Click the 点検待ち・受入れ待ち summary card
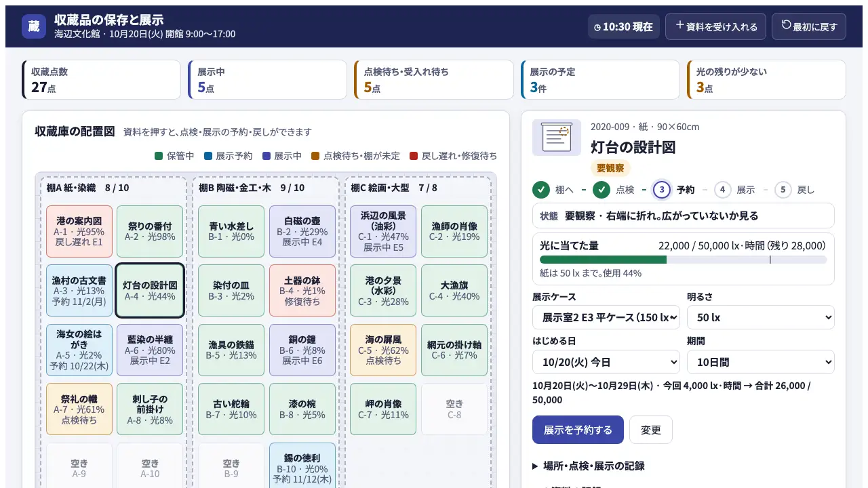The width and height of the screenshot is (868, 488). (x=434, y=80)
